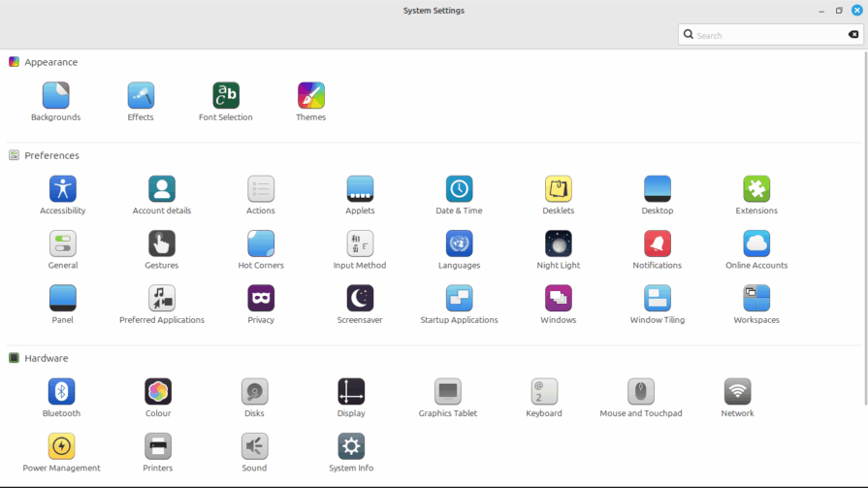Open Bluetooth hardware settings
868x488 pixels.
pyautogui.click(x=62, y=392)
